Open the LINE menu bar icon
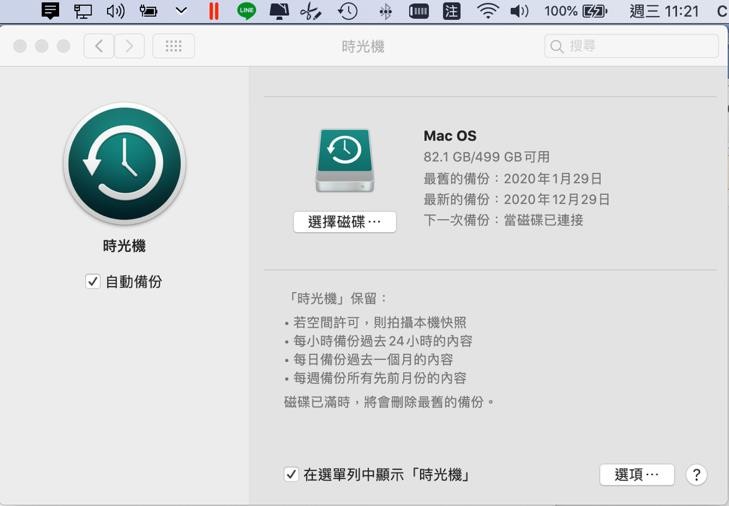The image size is (729, 506). point(246,11)
